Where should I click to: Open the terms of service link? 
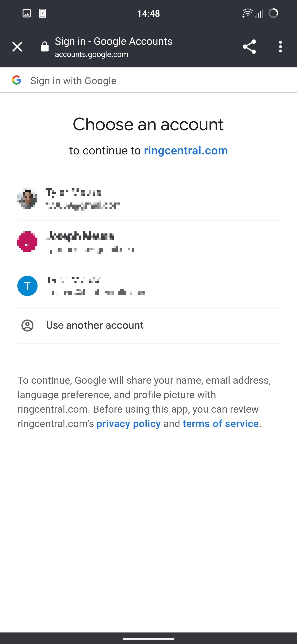point(220,424)
